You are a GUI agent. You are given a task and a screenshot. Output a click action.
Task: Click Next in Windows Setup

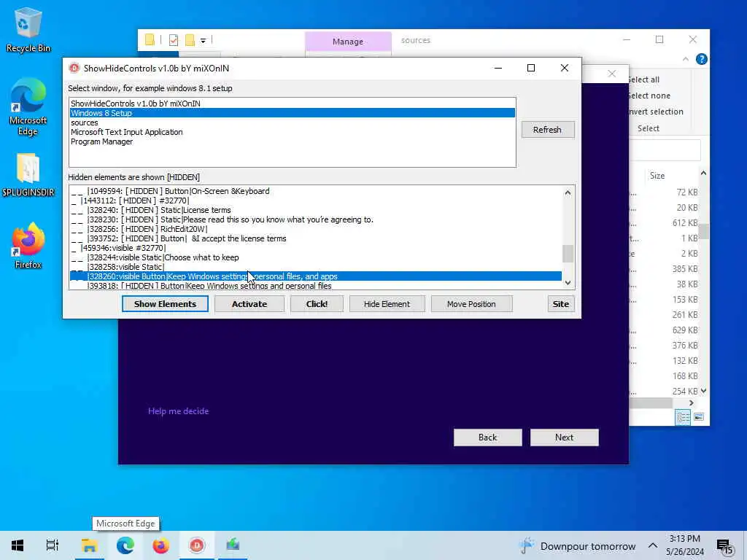(564, 437)
